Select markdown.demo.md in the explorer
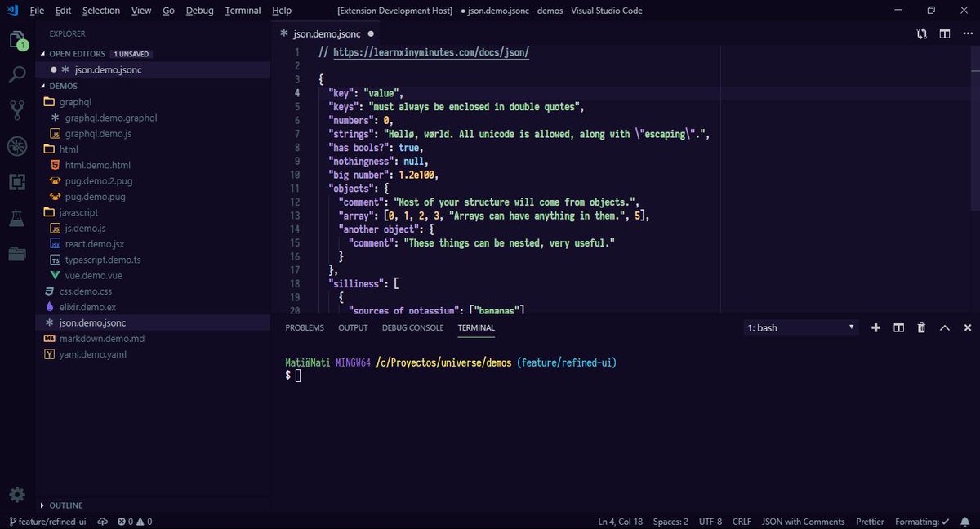Viewport: 980px width, 529px height. [102, 338]
